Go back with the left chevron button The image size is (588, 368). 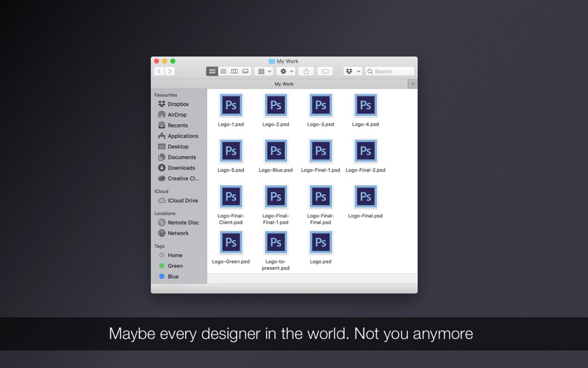(x=159, y=71)
